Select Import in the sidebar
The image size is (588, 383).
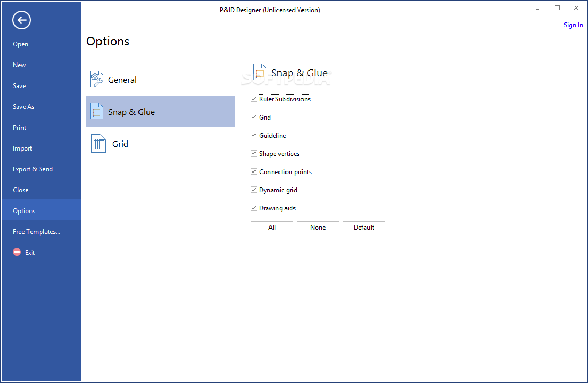coord(22,148)
